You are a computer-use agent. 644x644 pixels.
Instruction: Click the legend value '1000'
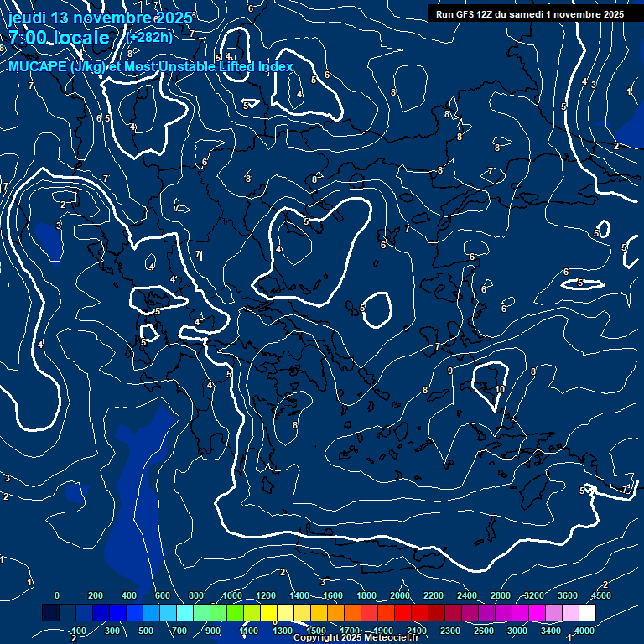pyautogui.click(x=232, y=595)
